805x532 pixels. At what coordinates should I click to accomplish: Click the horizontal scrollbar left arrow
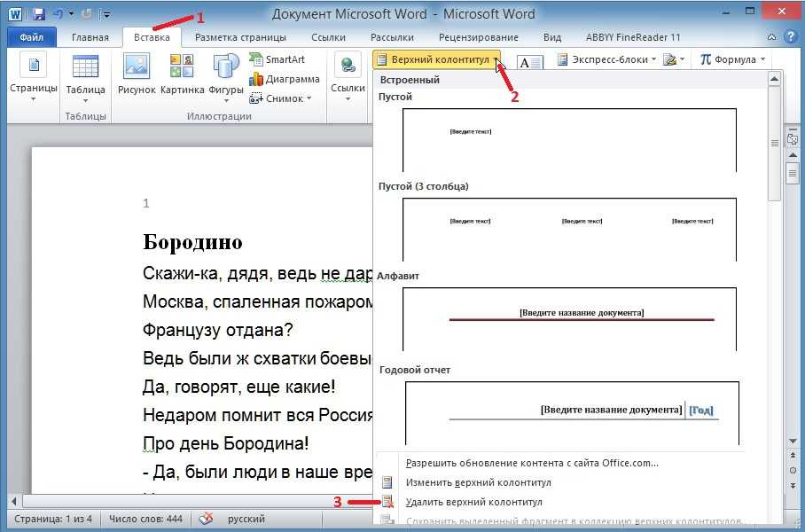14,501
